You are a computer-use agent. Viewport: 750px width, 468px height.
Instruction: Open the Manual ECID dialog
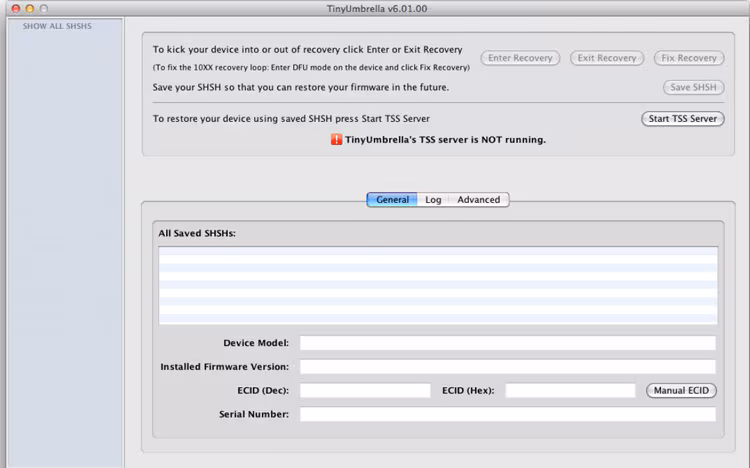[x=681, y=390]
